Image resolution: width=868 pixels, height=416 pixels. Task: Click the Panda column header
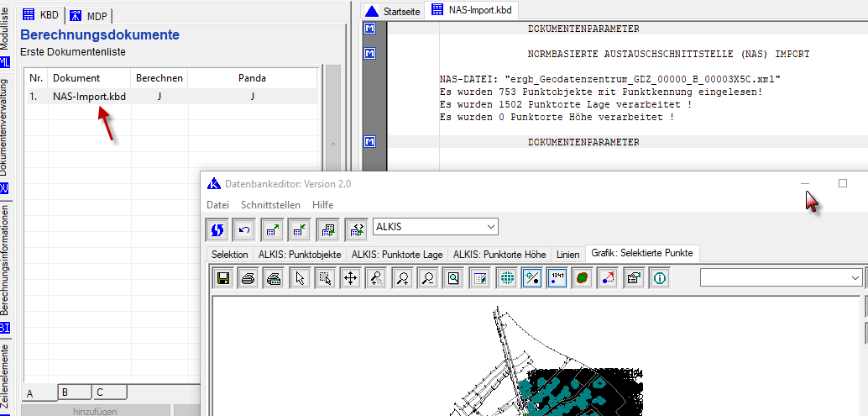click(x=252, y=78)
